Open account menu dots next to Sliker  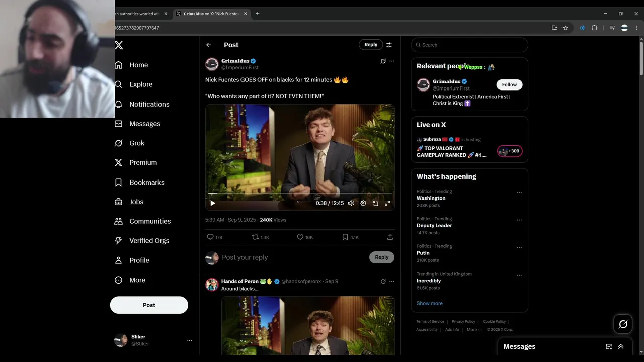[x=190, y=340]
